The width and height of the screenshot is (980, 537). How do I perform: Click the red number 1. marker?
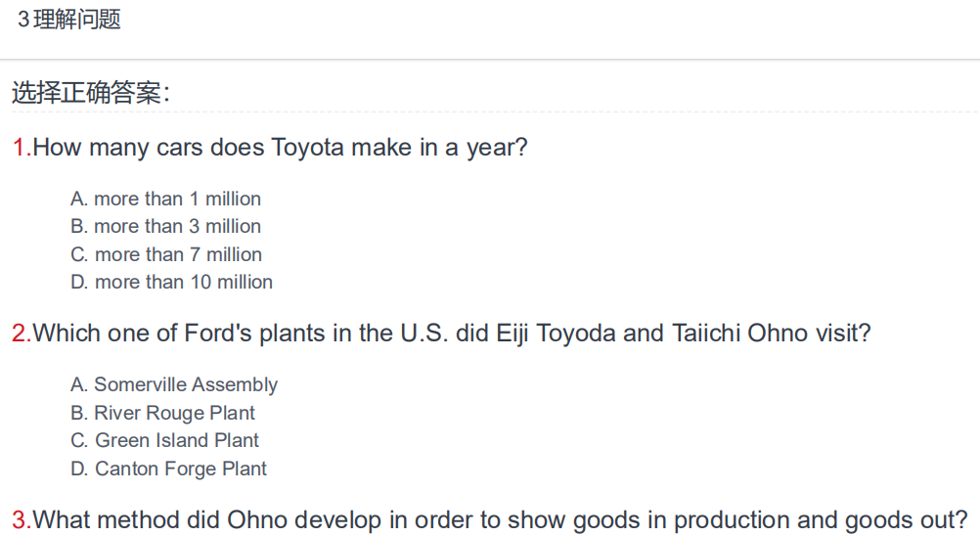point(22,148)
